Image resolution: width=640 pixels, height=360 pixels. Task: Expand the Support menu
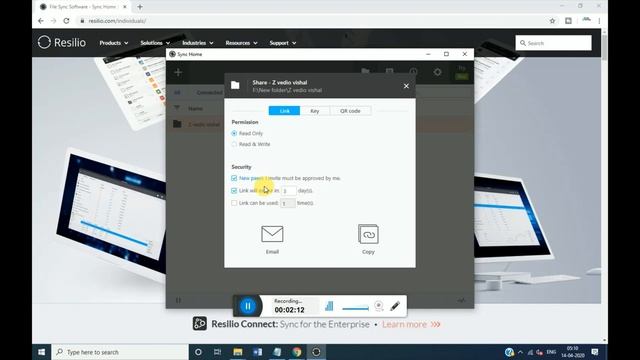point(282,43)
